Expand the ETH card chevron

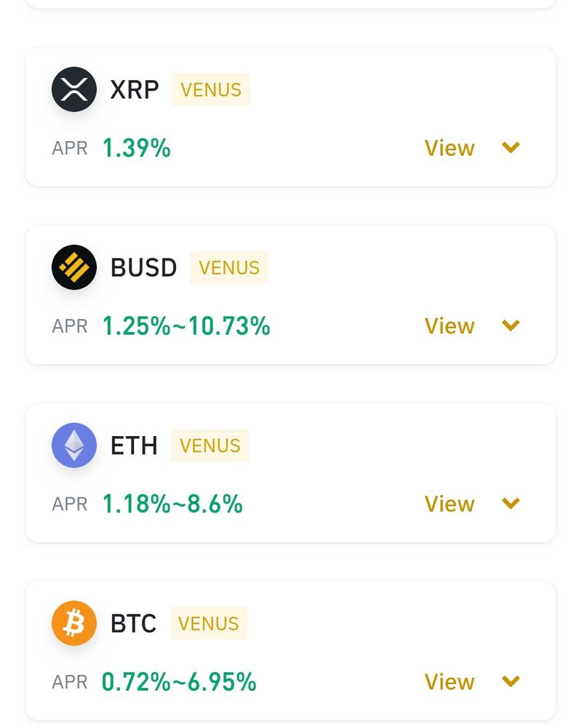(511, 503)
